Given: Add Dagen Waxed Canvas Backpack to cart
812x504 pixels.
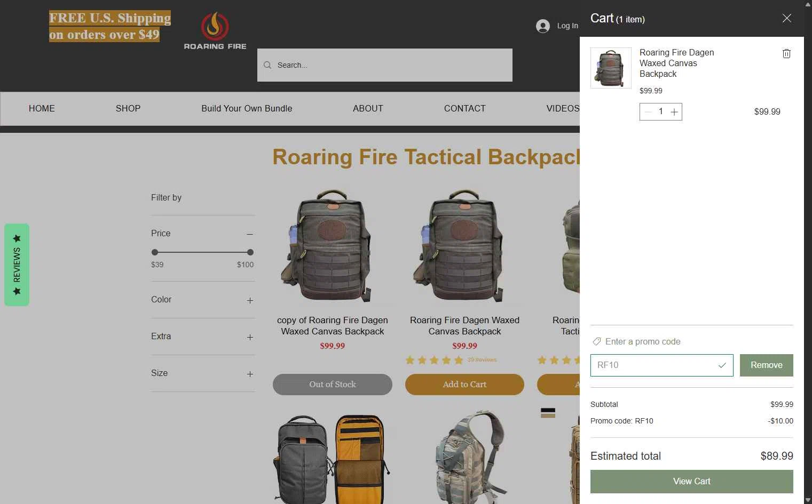Looking at the screenshot, I should [x=464, y=385].
